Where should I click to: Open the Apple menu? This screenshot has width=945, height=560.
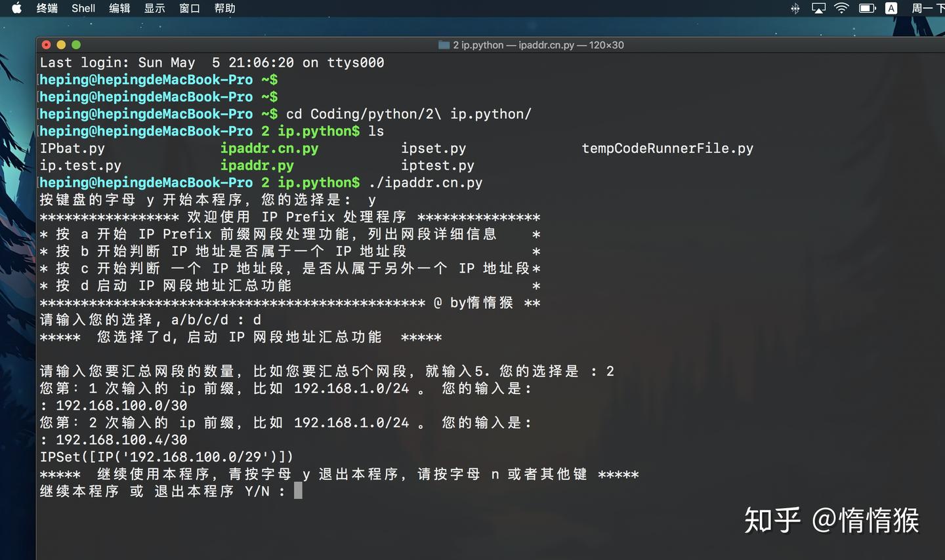[x=18, y=9]
